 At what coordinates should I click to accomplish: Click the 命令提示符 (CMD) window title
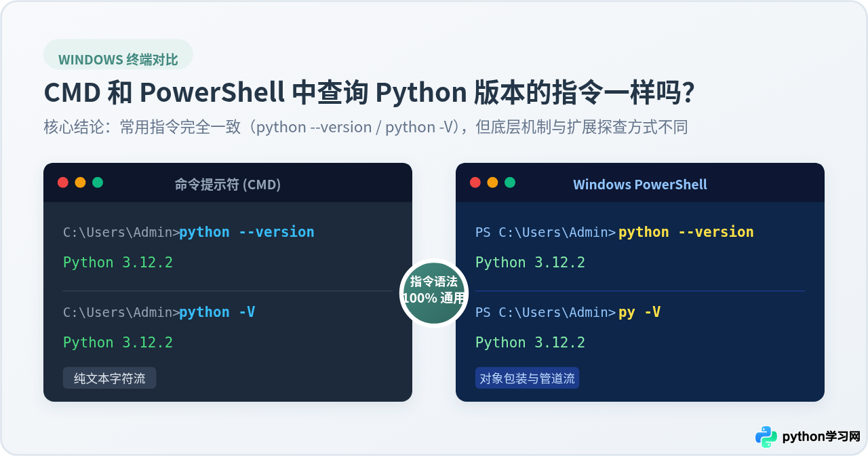click(228, 184)
